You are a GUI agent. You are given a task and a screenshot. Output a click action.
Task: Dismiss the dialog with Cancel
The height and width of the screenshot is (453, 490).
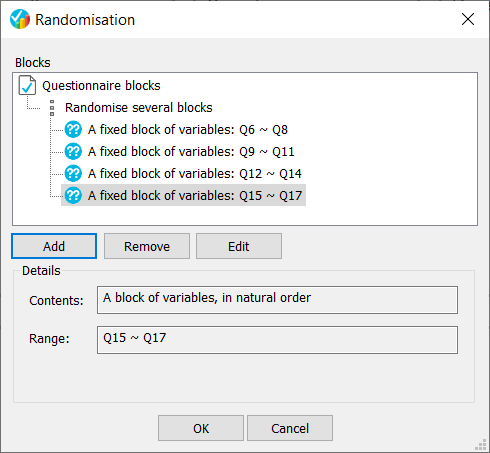click(290, 428)
